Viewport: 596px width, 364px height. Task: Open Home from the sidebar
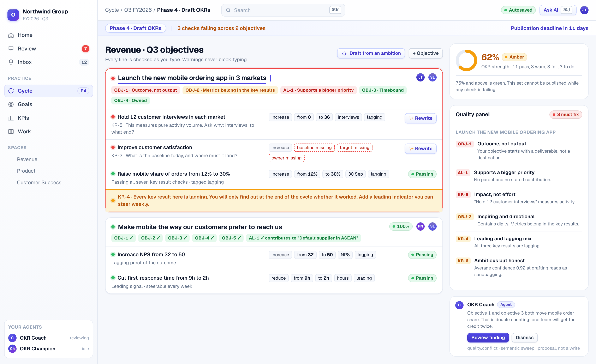tap(48, 35)
